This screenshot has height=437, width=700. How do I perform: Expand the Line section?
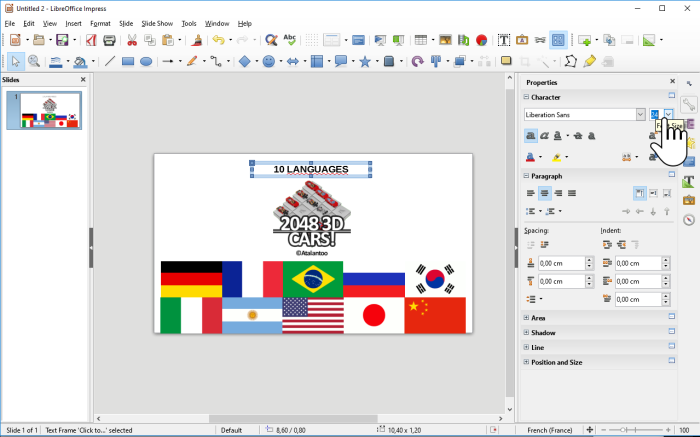pyautogui.click(x=526, y=347)
